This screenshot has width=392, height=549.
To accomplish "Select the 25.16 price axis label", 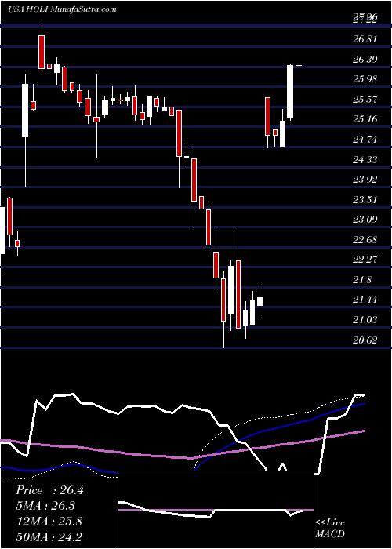I will point(365,119).
